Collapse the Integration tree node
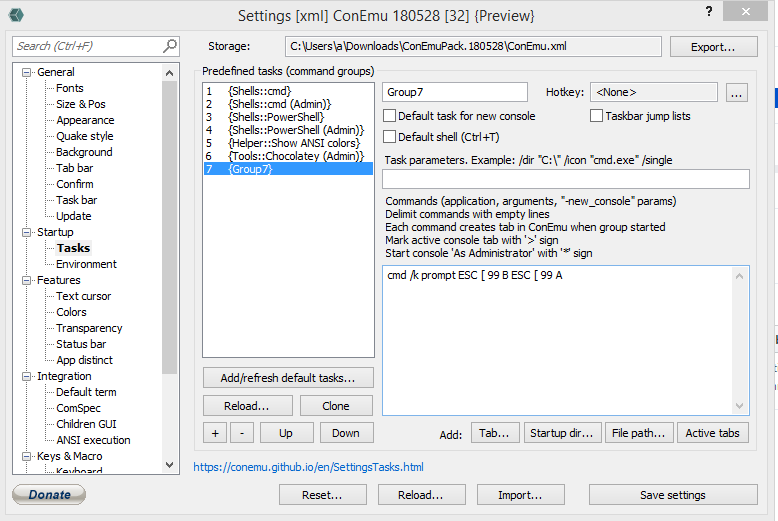Image resolution: width=778 pixels, height=521 pixels. click(26, 377)
